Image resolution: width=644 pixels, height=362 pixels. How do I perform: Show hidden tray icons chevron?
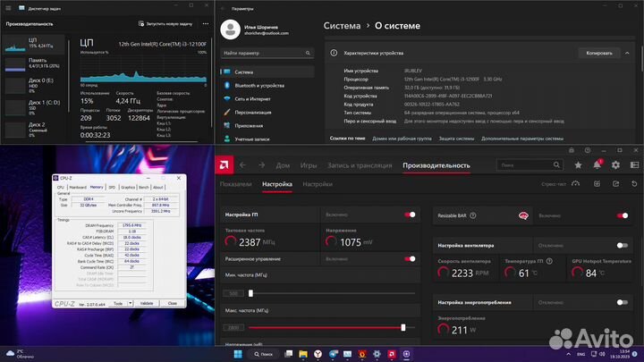point(569,354)
